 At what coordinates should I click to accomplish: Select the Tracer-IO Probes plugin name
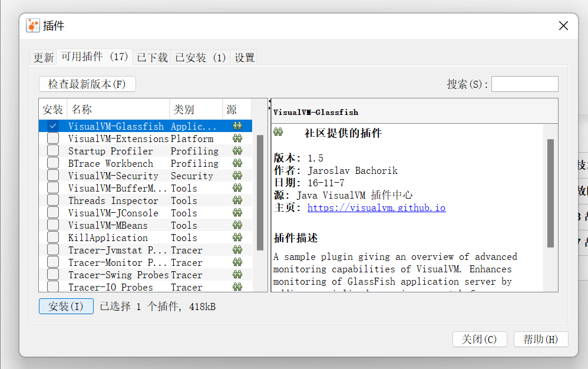(111, 287)
